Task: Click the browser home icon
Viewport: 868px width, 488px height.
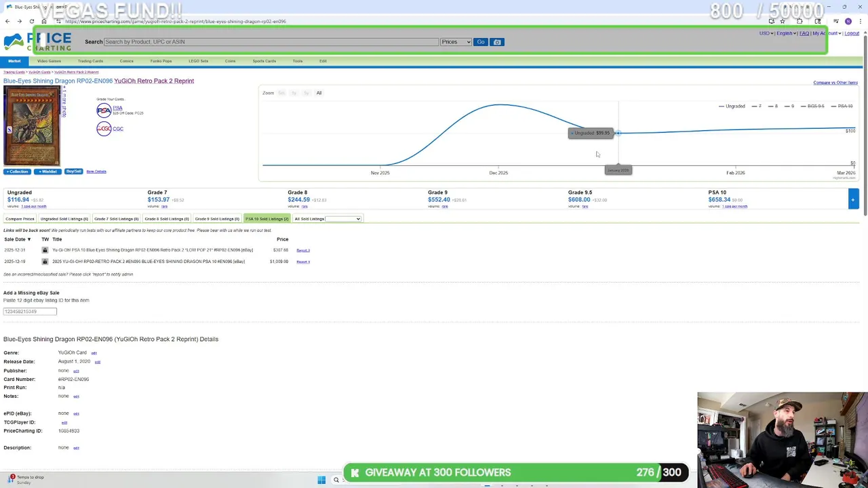Action: [x=44, y=21]
